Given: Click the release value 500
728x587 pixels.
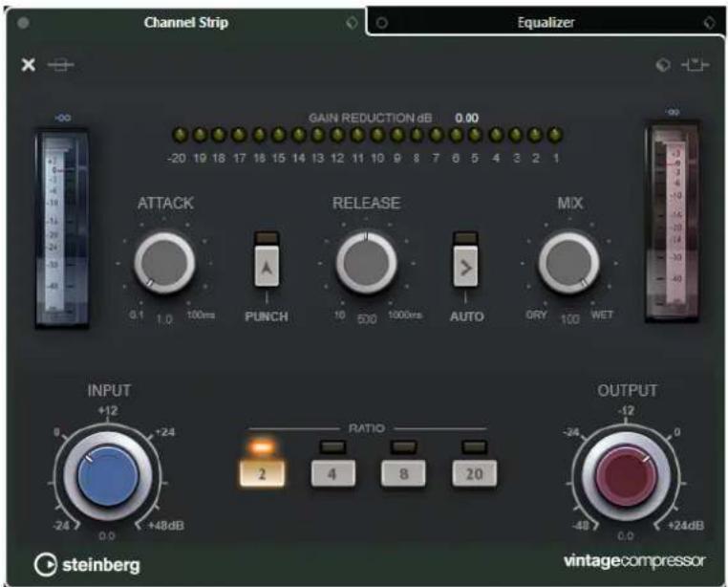Looking at the screenshot, I should [x=366, y=319].
